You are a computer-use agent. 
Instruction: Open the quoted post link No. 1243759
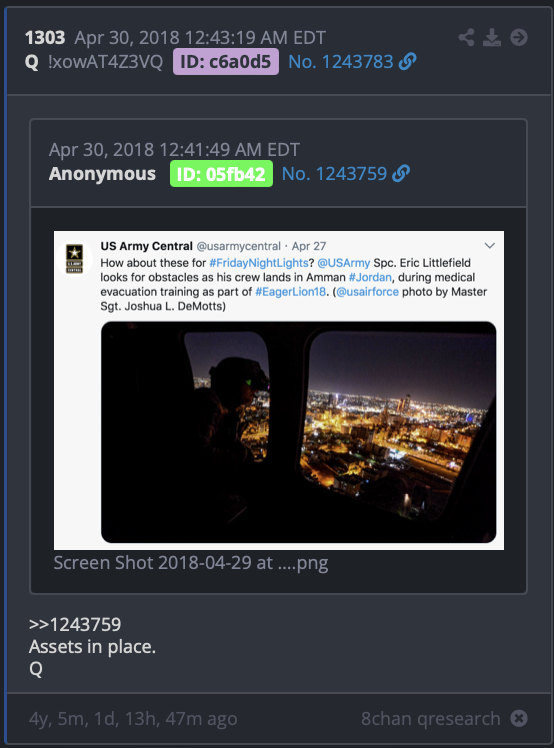[334, 174]
